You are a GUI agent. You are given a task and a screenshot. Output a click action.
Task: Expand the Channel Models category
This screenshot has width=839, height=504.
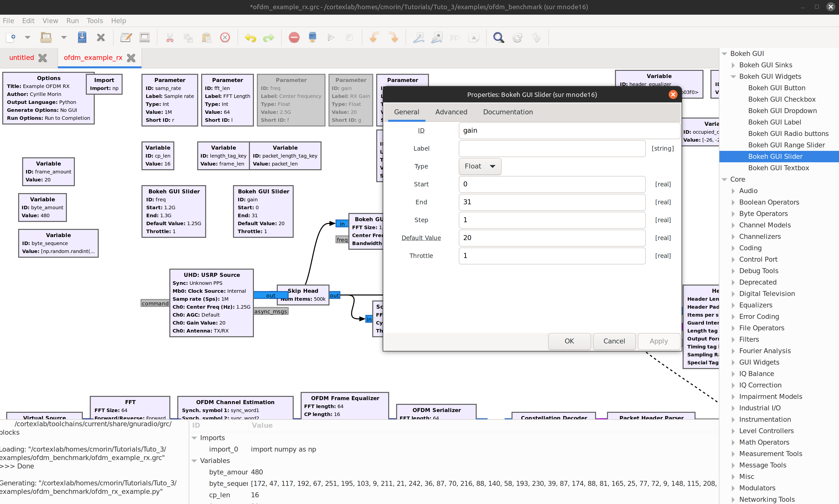tap(733, 225)
